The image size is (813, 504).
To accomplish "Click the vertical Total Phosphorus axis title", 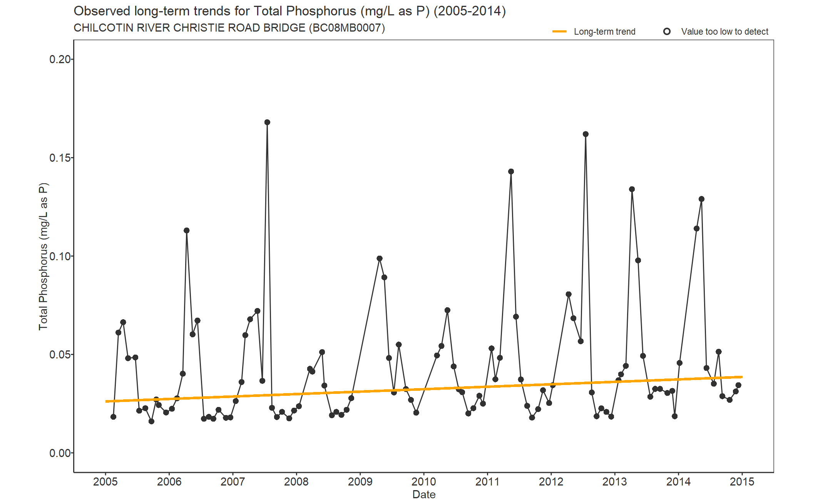I will [43, 256].
